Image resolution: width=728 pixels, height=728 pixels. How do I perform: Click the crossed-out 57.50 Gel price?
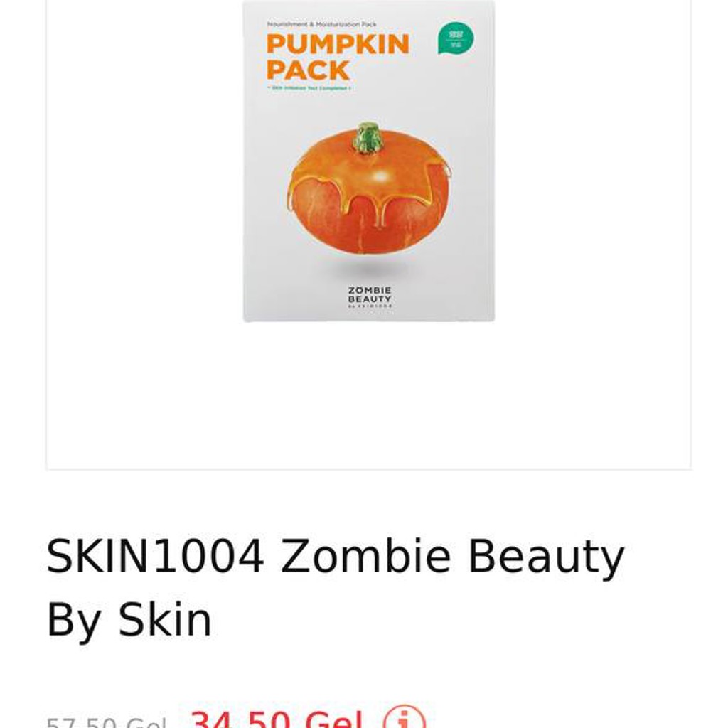click(x=107, y=722)
